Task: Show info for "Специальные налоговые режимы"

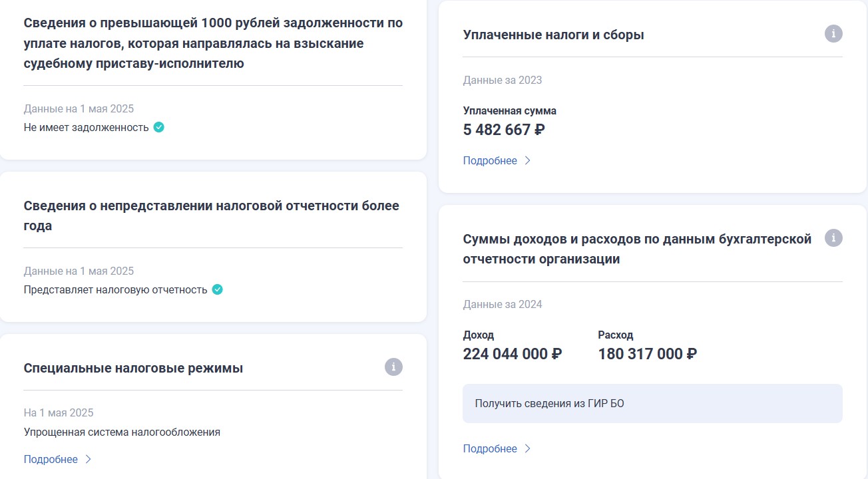Action: tap(393, 367)
